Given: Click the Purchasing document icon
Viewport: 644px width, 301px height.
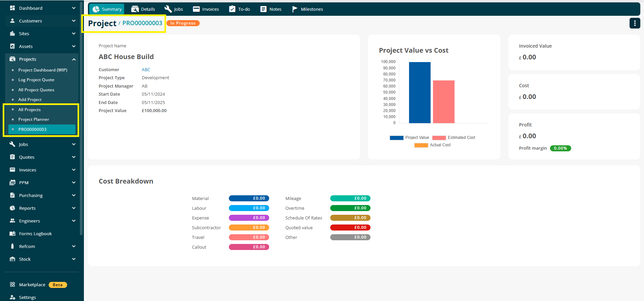Looking at the screenshot, I should point(12,195).
